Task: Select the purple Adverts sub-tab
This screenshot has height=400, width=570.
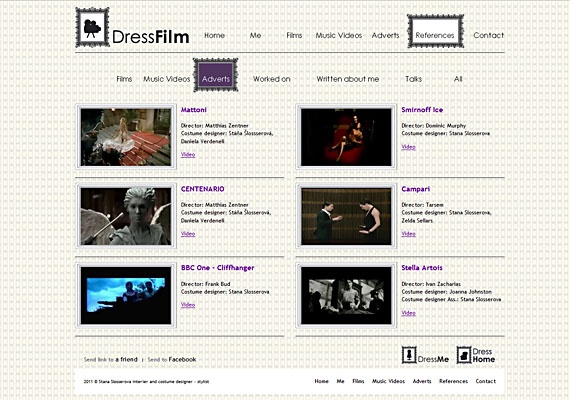Action: coord(216,75)
